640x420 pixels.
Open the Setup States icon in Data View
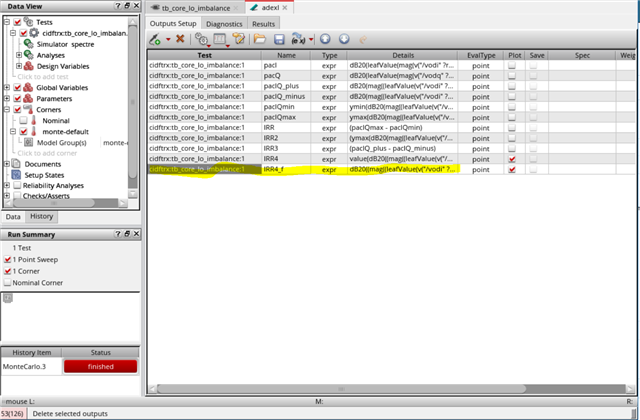coord(17,174)
